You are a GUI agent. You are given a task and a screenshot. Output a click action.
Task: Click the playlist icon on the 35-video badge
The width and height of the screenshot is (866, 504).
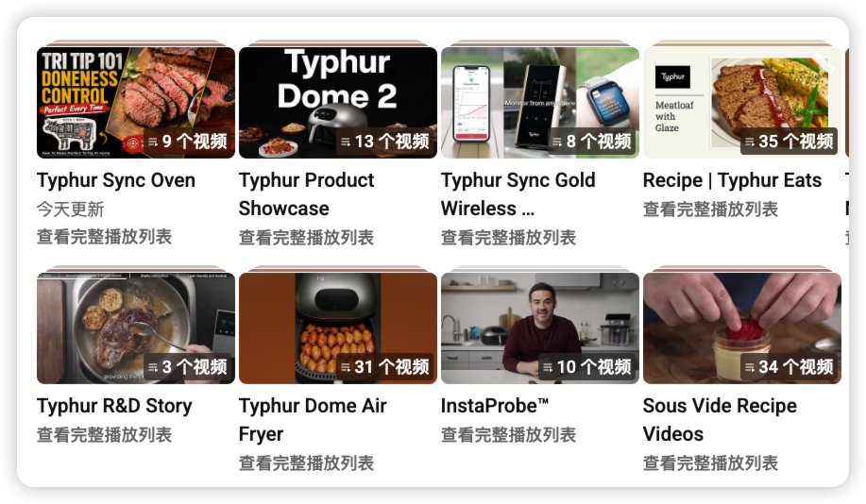click(x=750, y=142)
